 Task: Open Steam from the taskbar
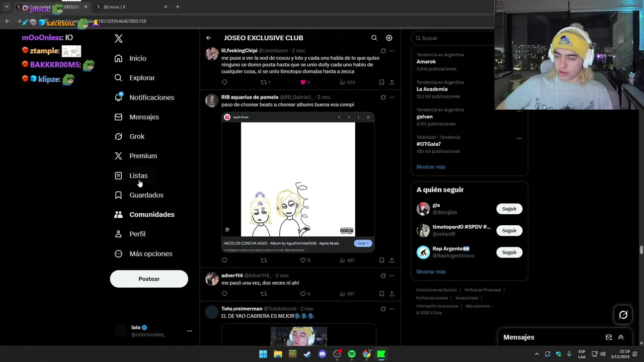coord(307,354)
